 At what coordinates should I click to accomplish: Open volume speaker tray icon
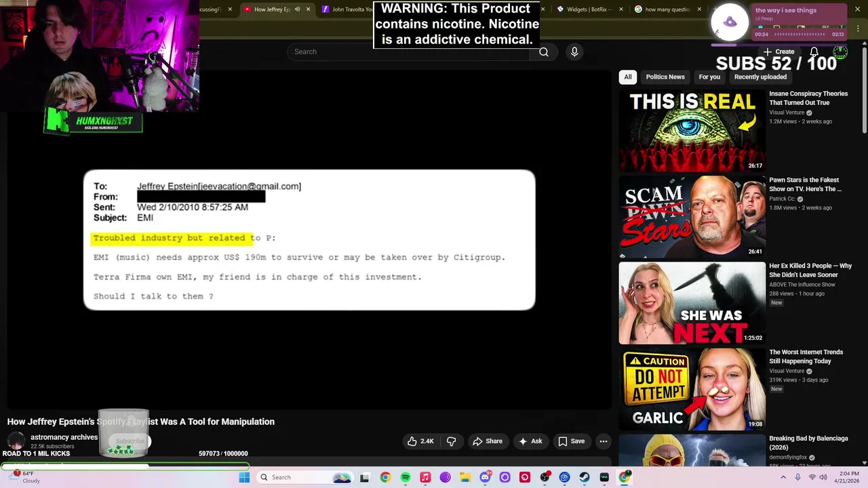[823, 477]
